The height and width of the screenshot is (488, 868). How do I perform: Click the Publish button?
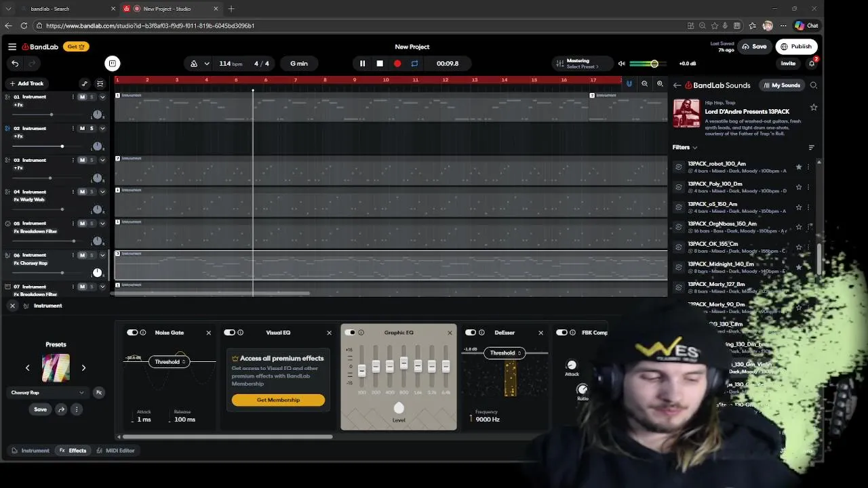pyautogui.click(x=796, y=47)
